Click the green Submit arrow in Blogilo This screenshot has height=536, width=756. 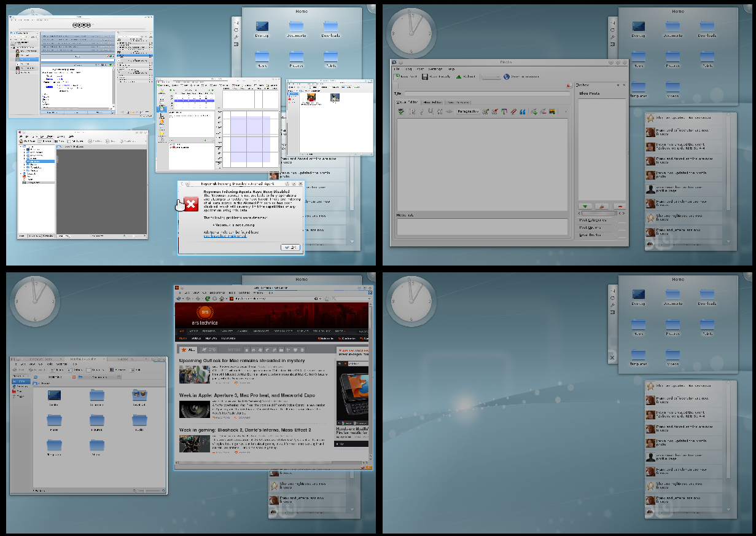tap(459, 77)
